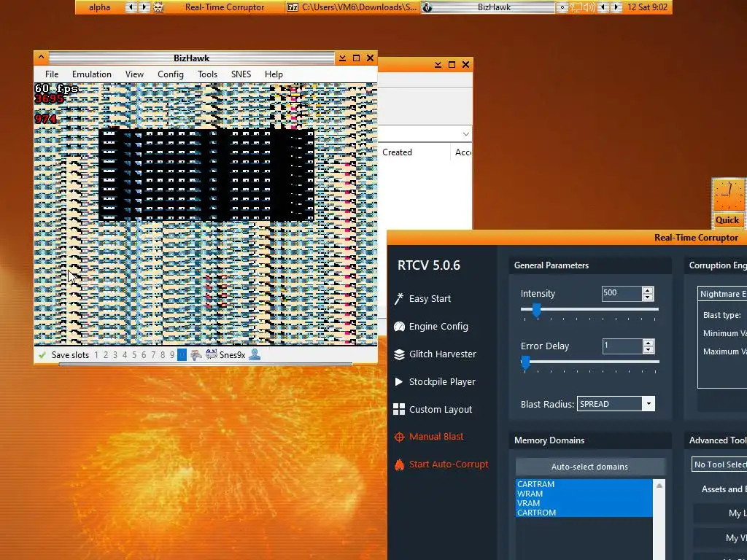Image resolution: width=747 pixels, height=560 pixels.
Task: Open the View menu in BizHawk
Action: (134, 74)
